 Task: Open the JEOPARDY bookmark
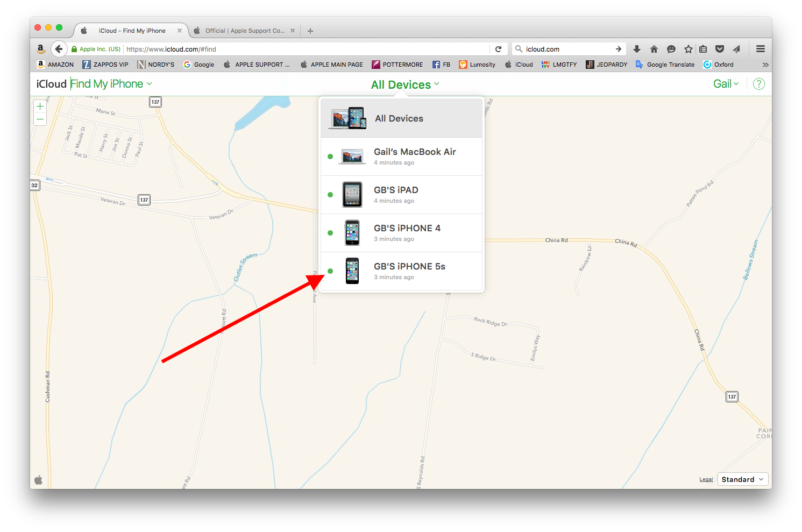coord(607,65)
